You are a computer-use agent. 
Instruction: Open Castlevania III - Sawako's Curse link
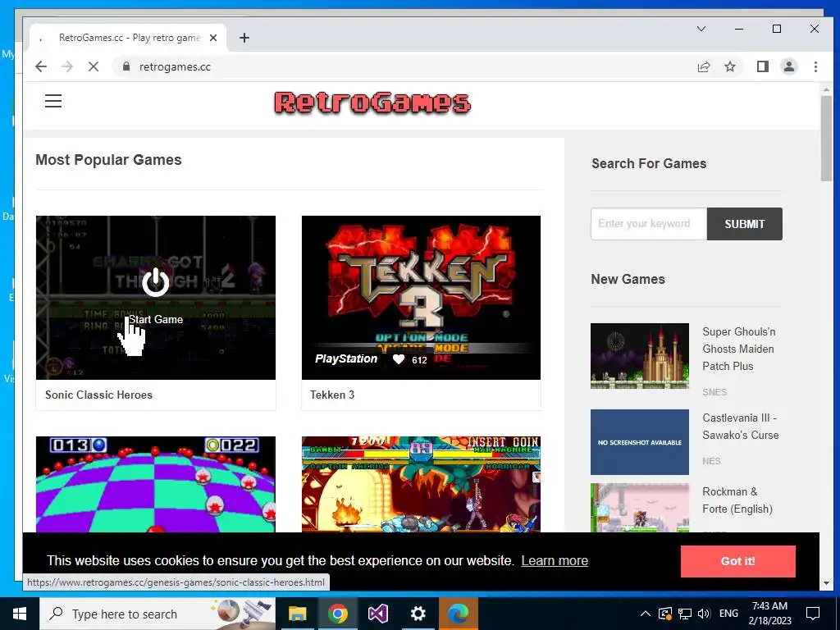[741, 427]
